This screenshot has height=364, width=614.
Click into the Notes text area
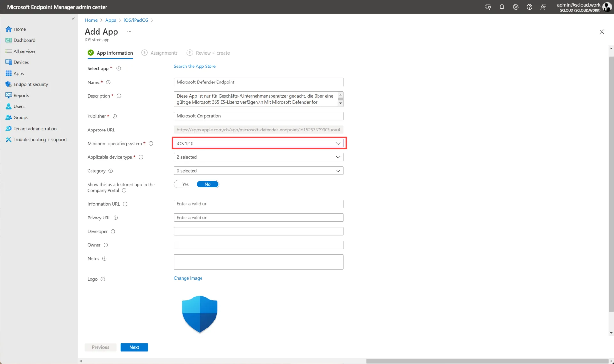(x=258, y=262)
